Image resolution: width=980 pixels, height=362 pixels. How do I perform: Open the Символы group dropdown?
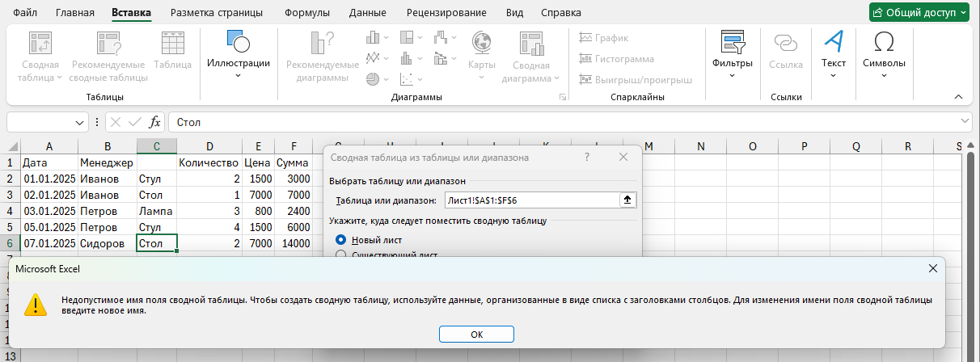pos(884,55)
